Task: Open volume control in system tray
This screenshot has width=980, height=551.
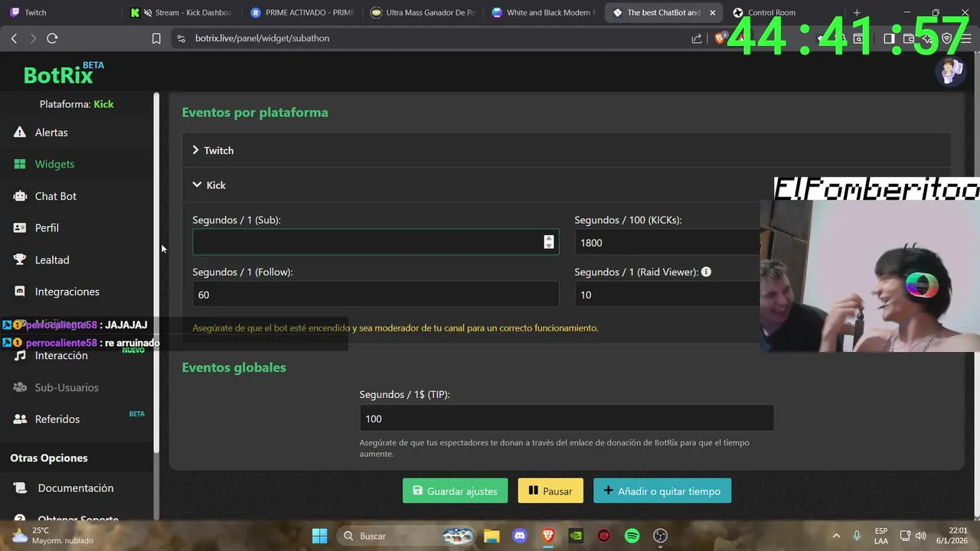Action: [x=921, y=536]
